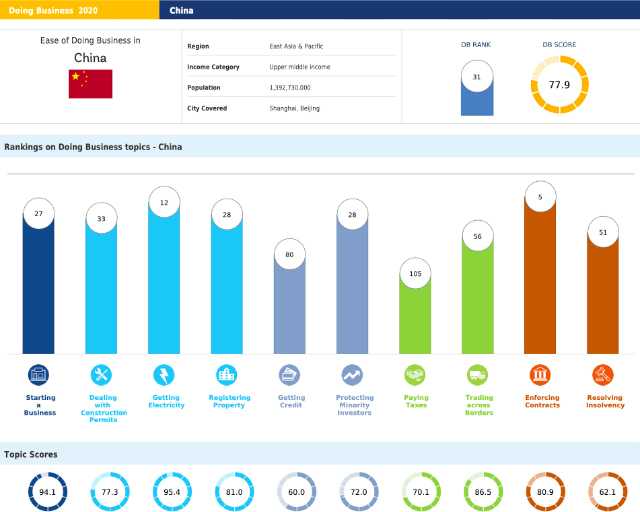
Task: Click the Paying Taxes bar ranked 105
Action: pos(416,315)
